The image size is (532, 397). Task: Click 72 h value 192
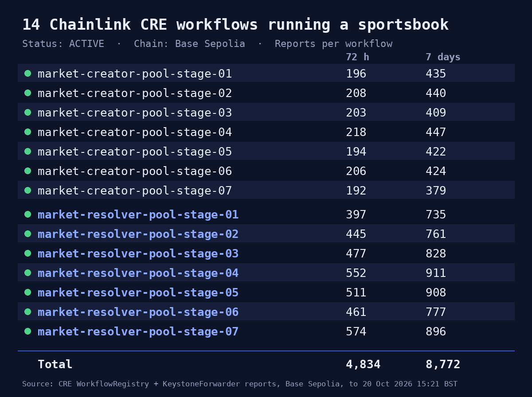356,191
